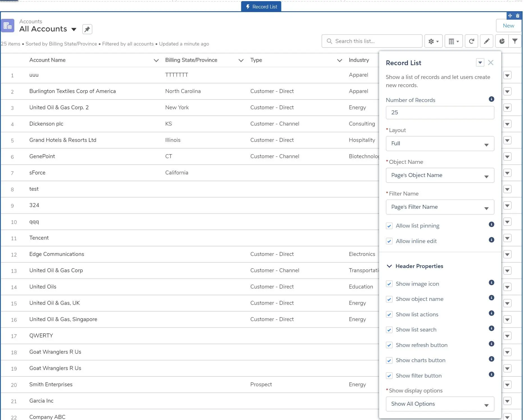Viewport: 524px width, 420px height.
Task: Uncheck Show image icon
Action: pyautogui.click(x=389, y=284)
